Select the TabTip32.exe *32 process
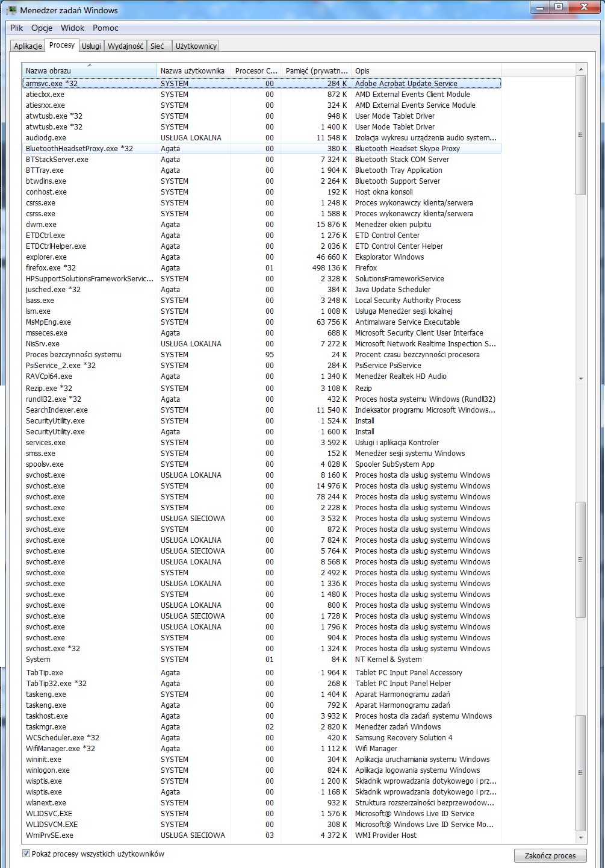Viewport: 605px width, 868px height. 261,684
